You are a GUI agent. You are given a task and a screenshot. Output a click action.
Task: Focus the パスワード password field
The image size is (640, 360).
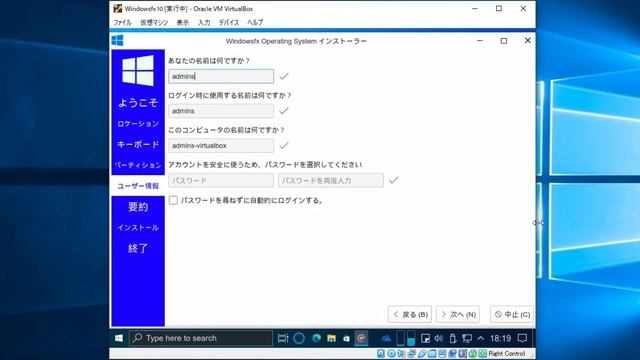click(221, 180)
